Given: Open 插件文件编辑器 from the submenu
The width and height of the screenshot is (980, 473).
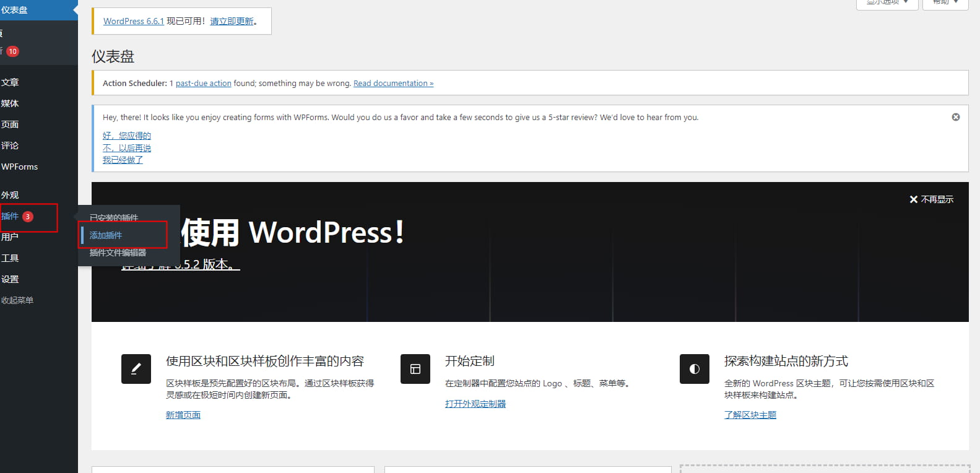Looking at the screenshot, I should tap(118, 253).
